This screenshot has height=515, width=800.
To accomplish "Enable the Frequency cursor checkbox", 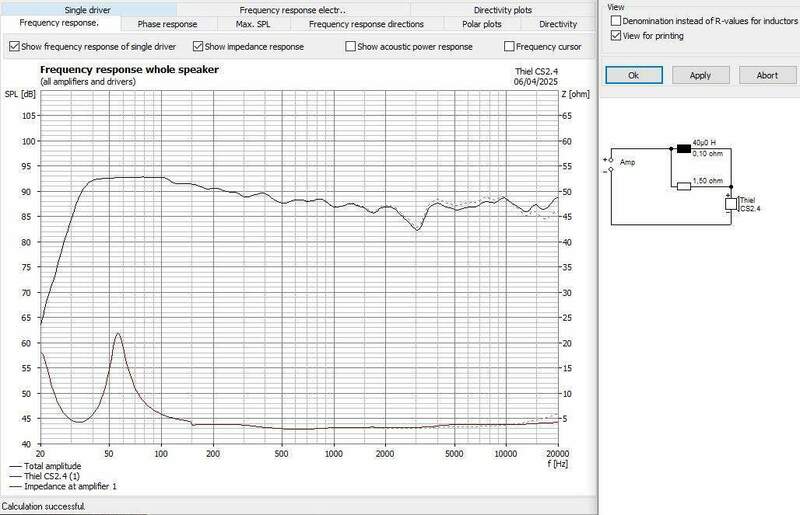I will click(510, 46).
